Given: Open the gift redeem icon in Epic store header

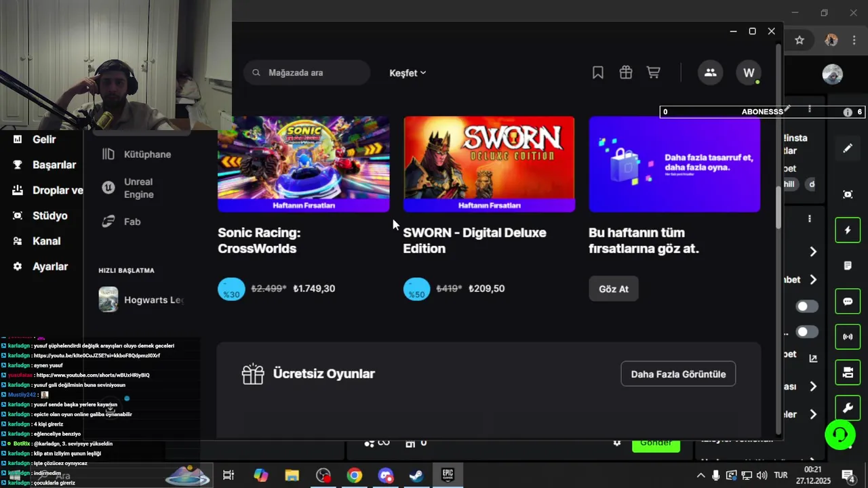Looking at the screenshot, I should [625, 73].
